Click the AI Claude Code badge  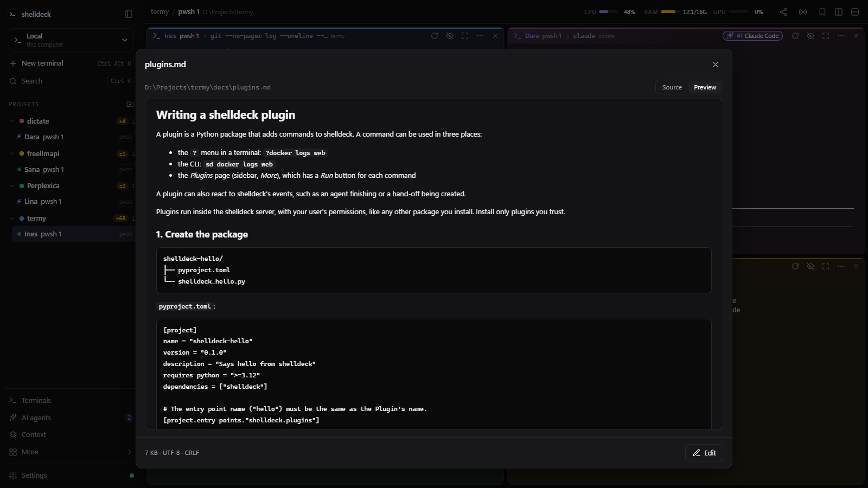(752, 36)
